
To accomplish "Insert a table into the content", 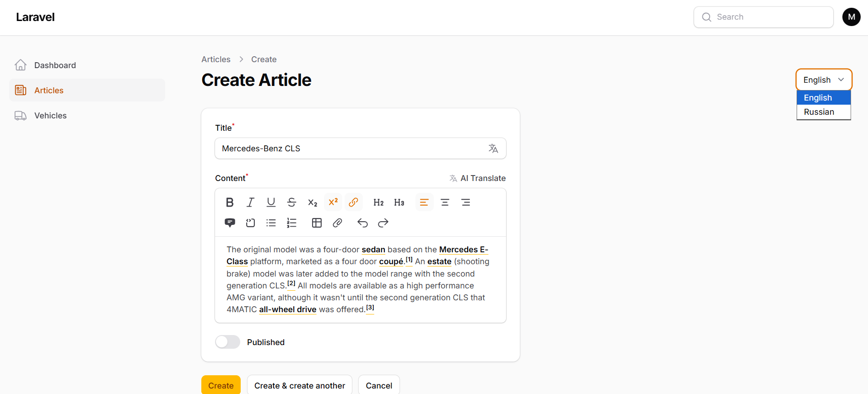I will 317,223.
